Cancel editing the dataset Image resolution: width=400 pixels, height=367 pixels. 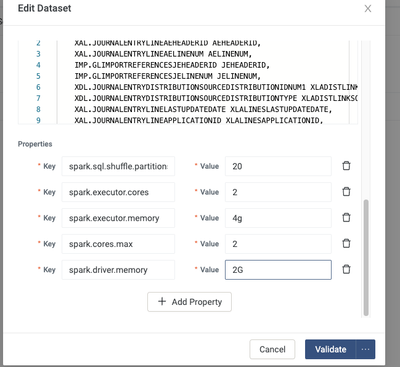coord(272,349)
